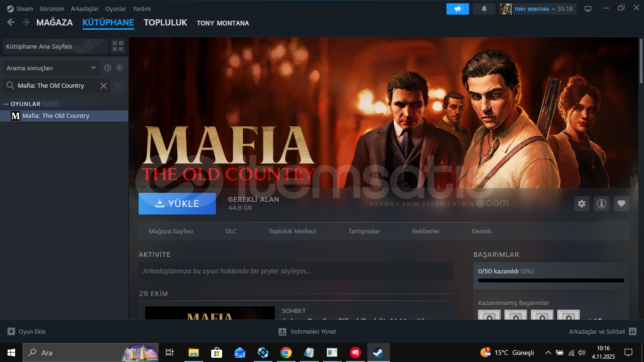
Task: Open the Arkadaşlar menu
Action: 85,9
